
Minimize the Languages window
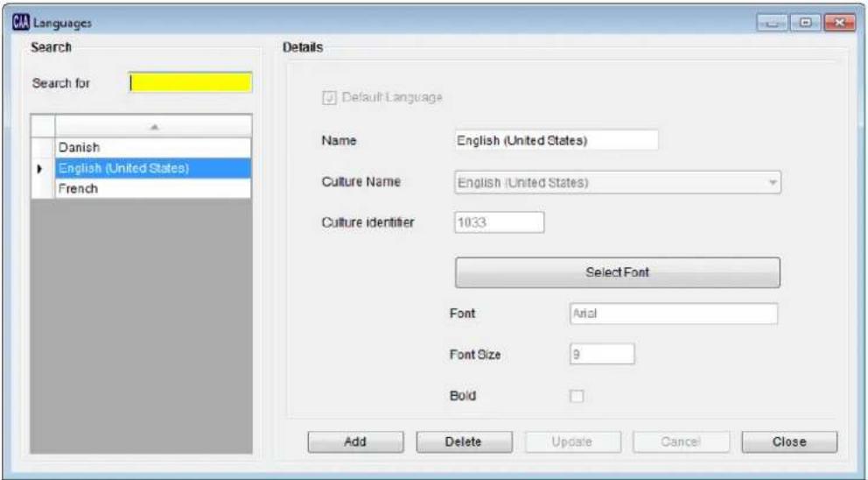click(x=773, y=23)
